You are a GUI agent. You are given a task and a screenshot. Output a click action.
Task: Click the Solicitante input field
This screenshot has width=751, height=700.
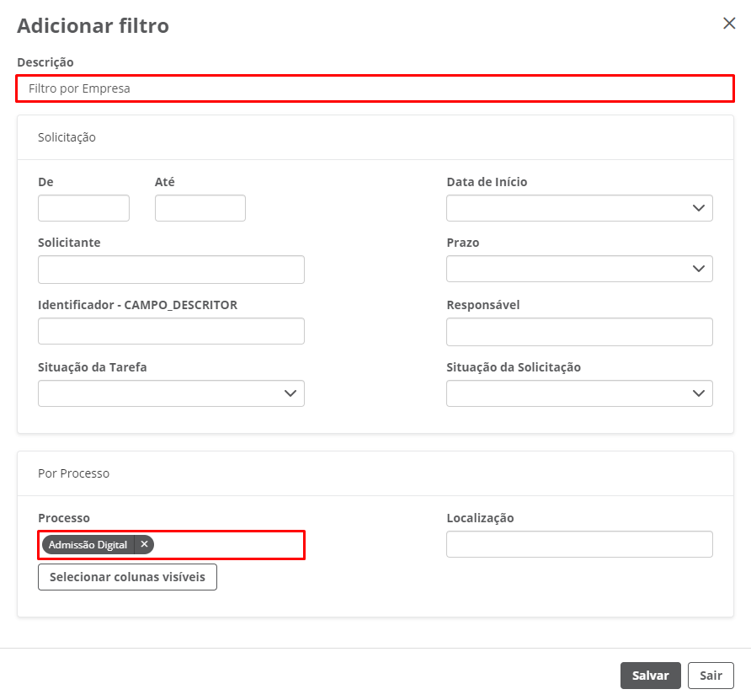coord(171,270)
